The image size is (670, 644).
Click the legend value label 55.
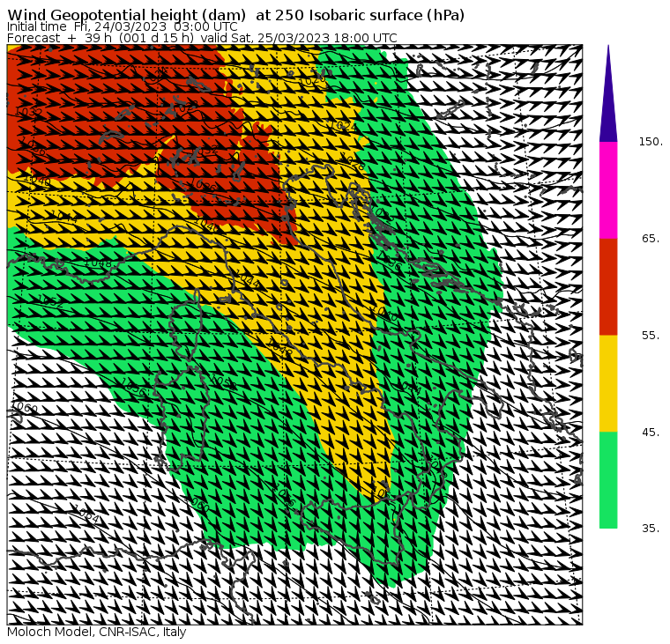(651, 336)
